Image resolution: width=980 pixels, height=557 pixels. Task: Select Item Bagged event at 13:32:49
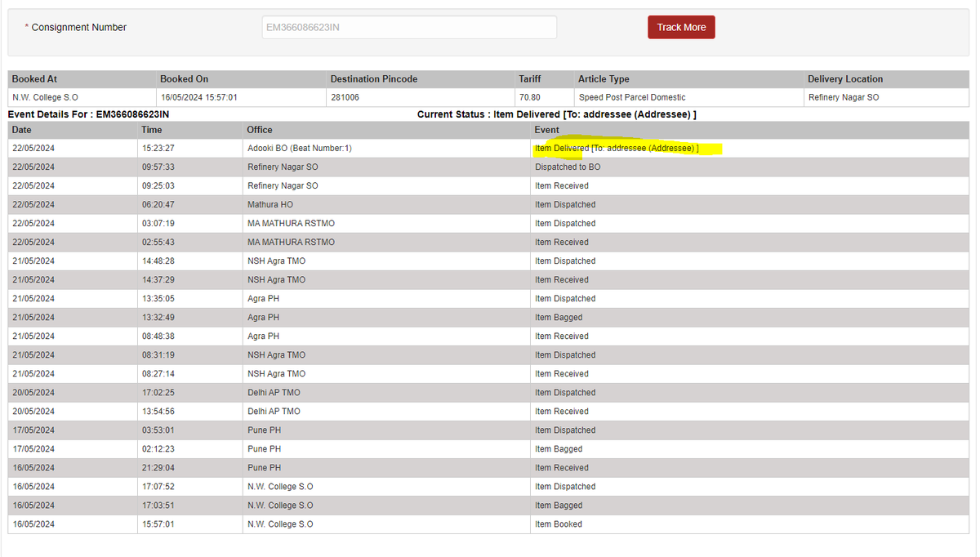pyautogui.click(x=750, y=318)
